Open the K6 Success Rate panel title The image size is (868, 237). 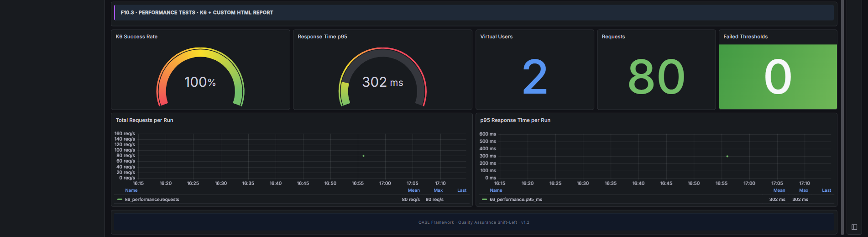pyautogui.click(x=136, y=37)
